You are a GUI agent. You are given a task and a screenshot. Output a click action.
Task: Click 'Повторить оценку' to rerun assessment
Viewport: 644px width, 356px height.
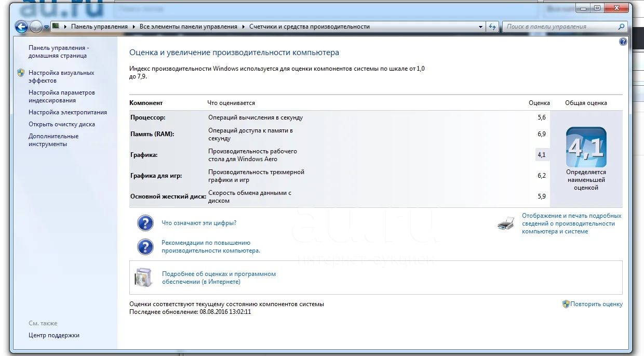click(596, 304)
